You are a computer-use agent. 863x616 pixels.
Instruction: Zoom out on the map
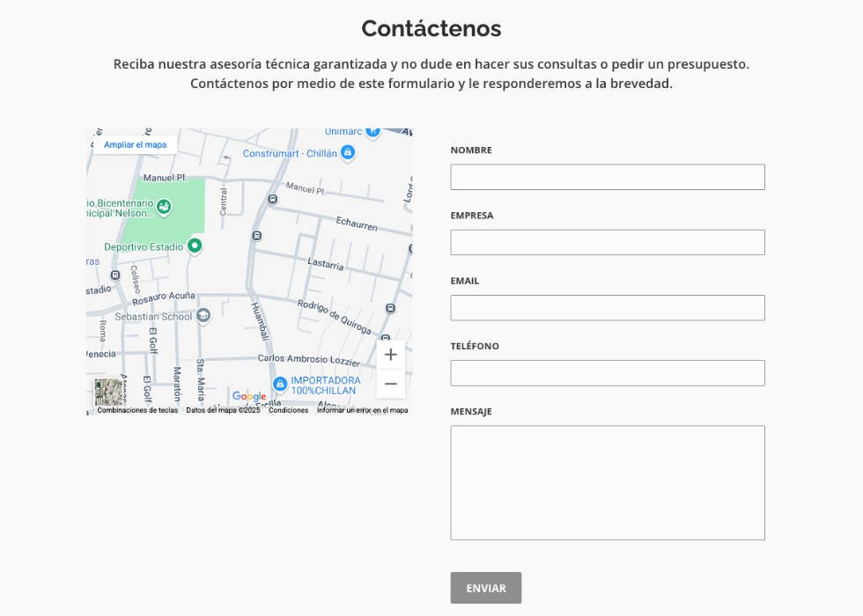(391, 384)
